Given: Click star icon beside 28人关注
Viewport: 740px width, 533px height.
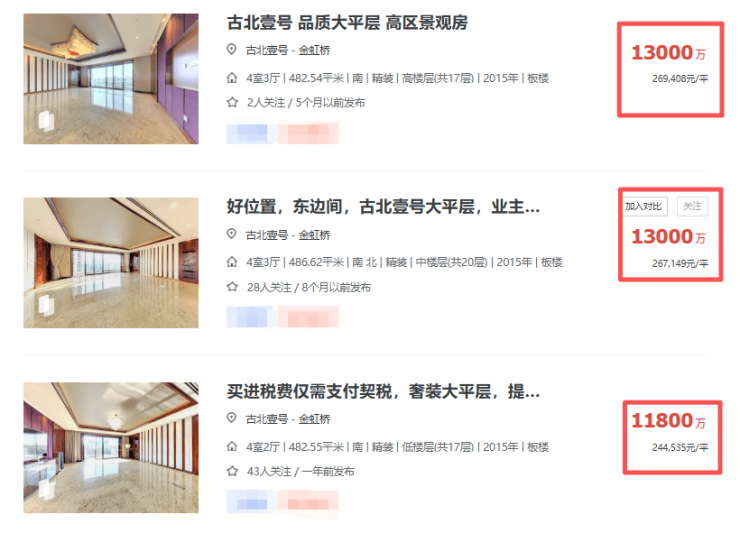Looking at the screenshot, I should 232,287.
